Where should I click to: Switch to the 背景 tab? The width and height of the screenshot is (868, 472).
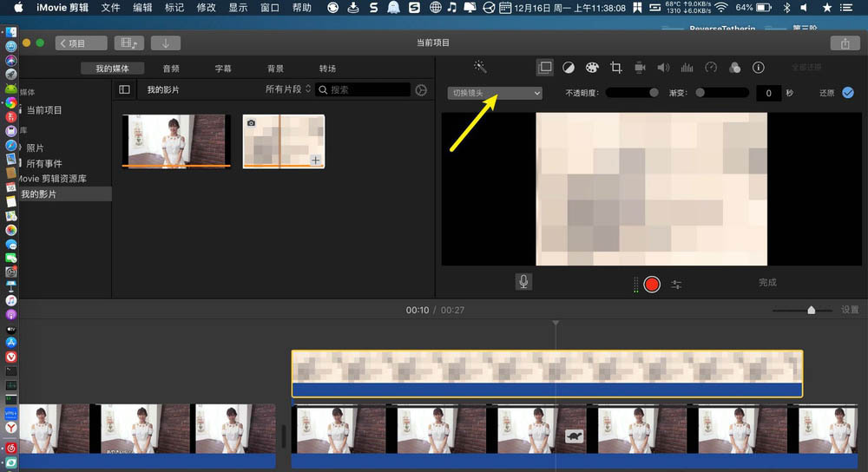(x=275, y=68)
